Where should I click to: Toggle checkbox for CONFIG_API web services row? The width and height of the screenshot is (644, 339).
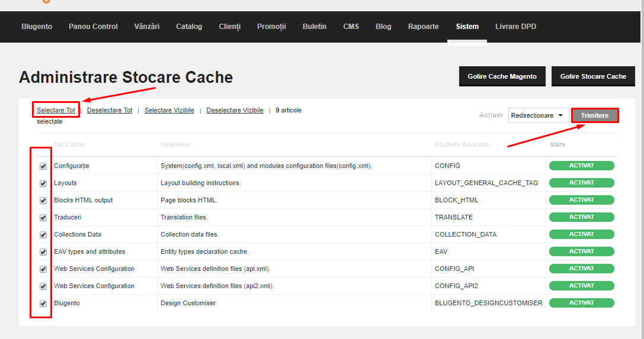(43, 269)
